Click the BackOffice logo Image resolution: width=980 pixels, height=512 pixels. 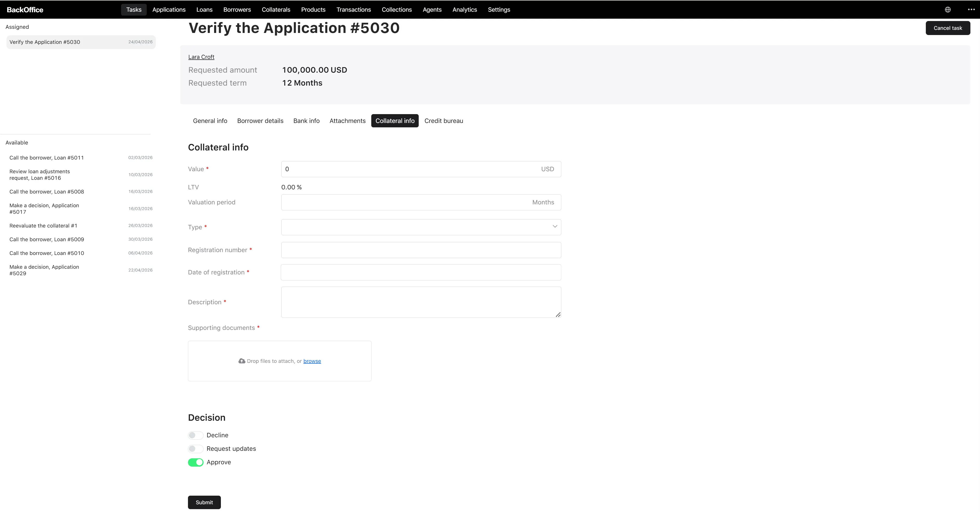25,10
